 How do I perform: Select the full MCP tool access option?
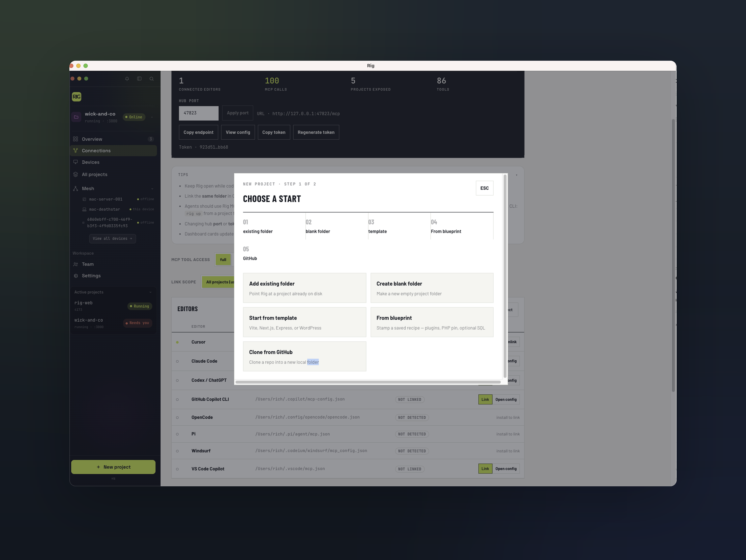coord(223,260)
